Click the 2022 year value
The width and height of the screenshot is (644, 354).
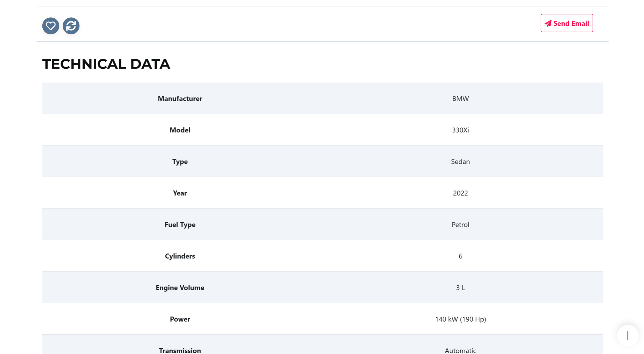click(x=460, y=193)
